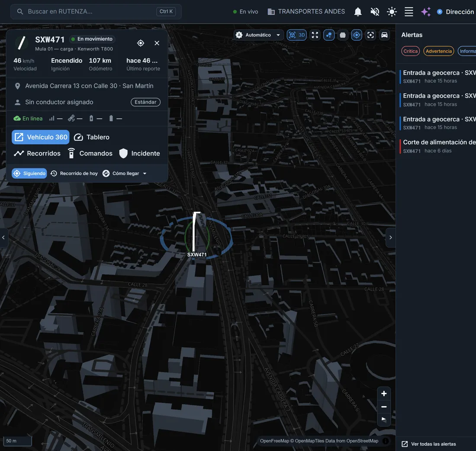Center map on SXW471 locate icon
The height and width of the screenshot is (451, 476).
[141, 43]
